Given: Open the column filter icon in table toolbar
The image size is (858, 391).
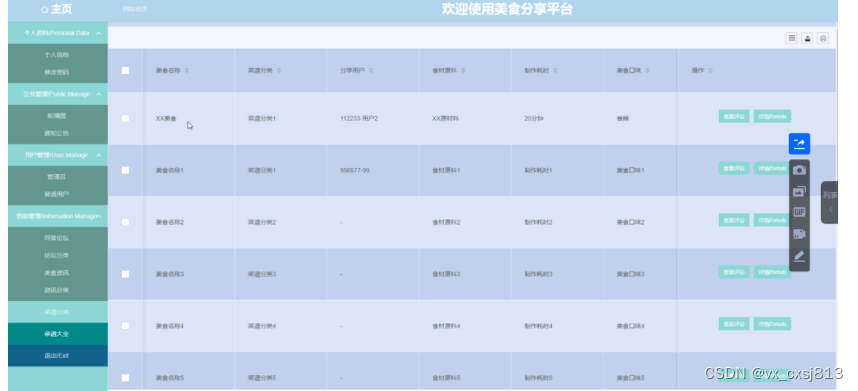Looking at the screenshot, I should click(x=791, y=38).
